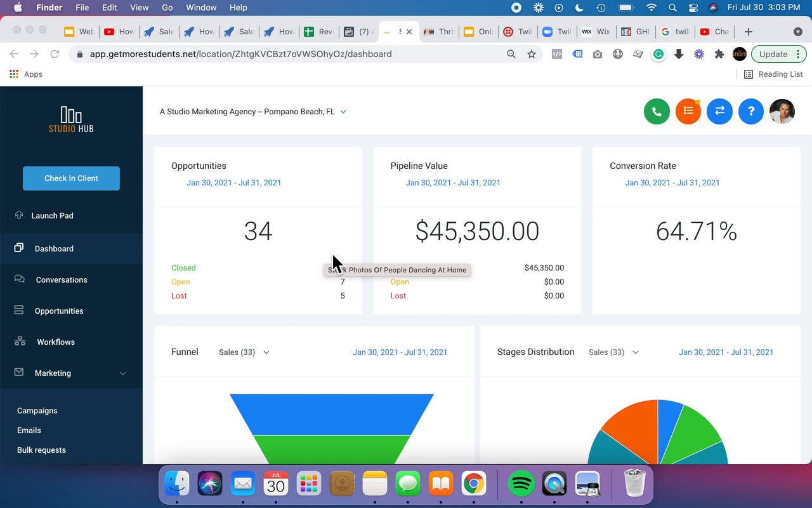Open the orange task list icon

click(688, 111)
